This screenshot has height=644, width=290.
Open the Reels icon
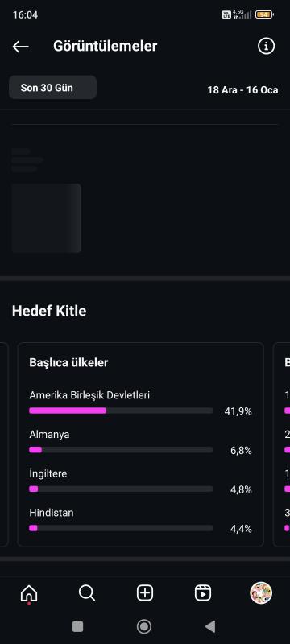point(203,593)
